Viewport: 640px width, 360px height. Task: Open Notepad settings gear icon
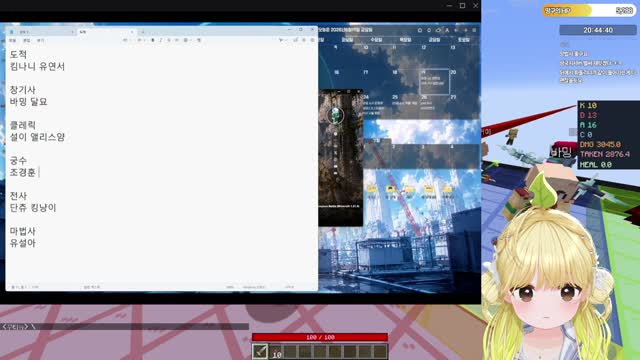312,40
